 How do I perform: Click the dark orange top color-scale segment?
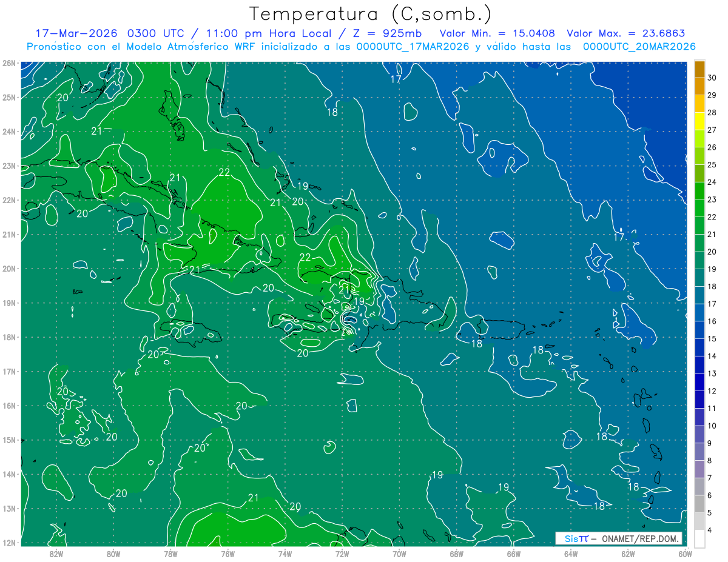[x=700, y=69]
